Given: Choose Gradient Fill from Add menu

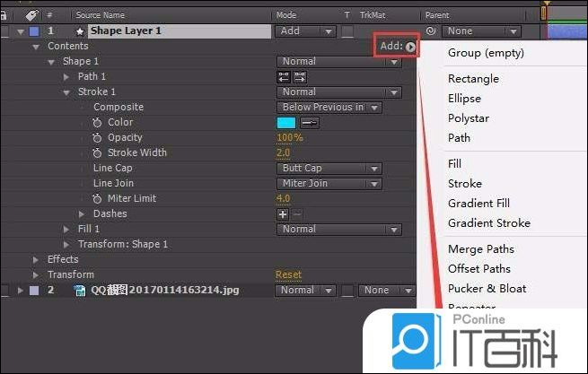Looking at the screenshot, I should tap(478, 204).
